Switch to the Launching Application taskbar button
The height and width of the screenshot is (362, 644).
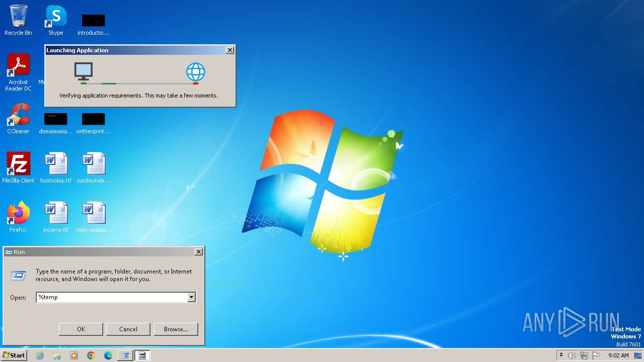pos(142,355)
